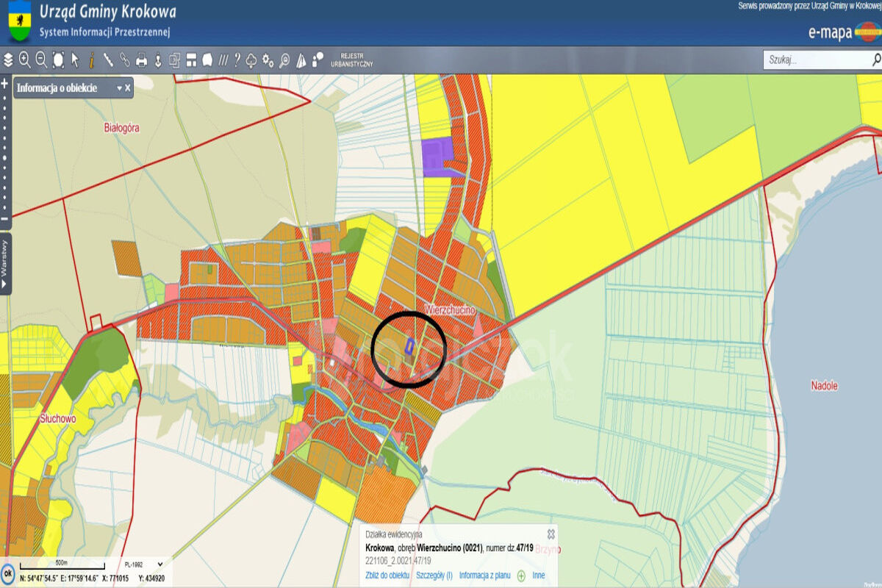This screenshot has width=882, height=588.
Task: Click the plus on the zoom slider
Action: (4, 84)
